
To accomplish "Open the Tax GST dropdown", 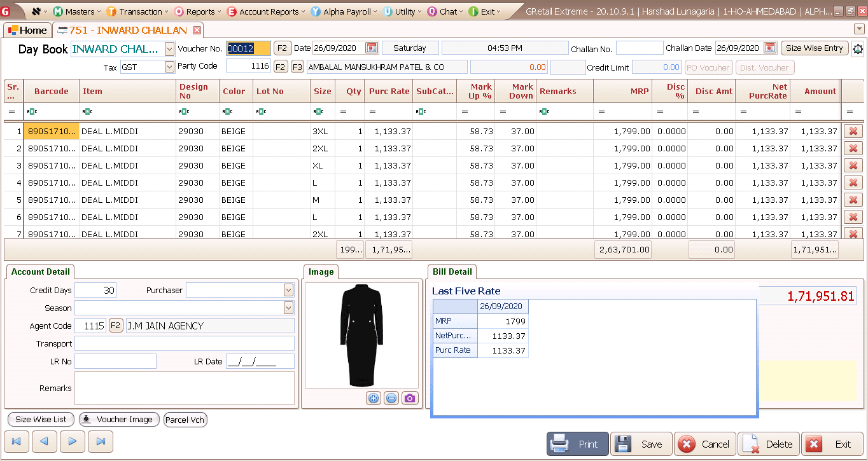I will coord(169,67).
